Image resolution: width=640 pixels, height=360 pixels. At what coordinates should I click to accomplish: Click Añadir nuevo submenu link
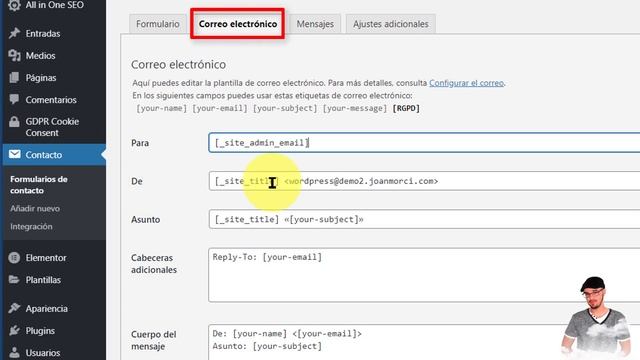tap(35, 208)
